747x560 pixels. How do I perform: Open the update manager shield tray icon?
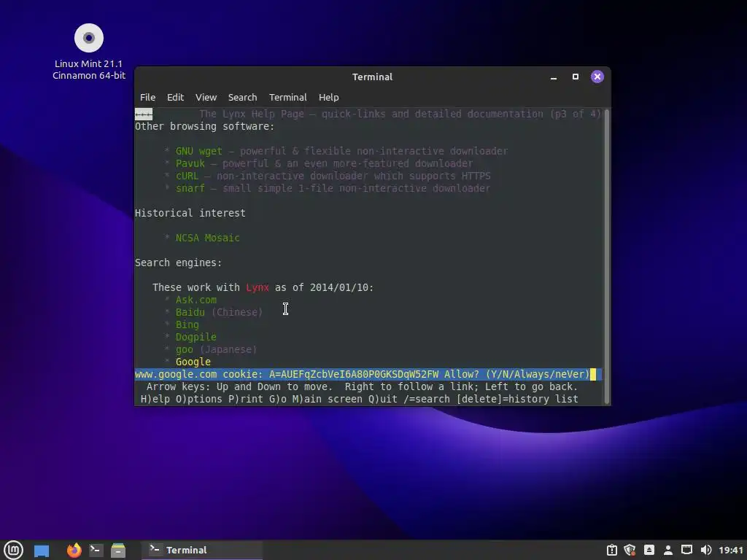click(630, 550)
